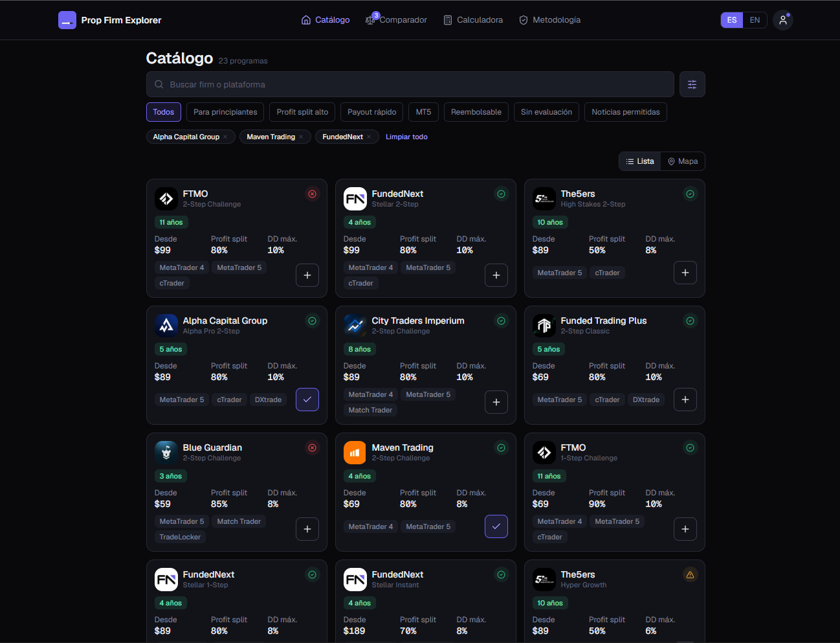Switch to Mapa view
This screenshot has width=840, height=643.
(683, 161)
